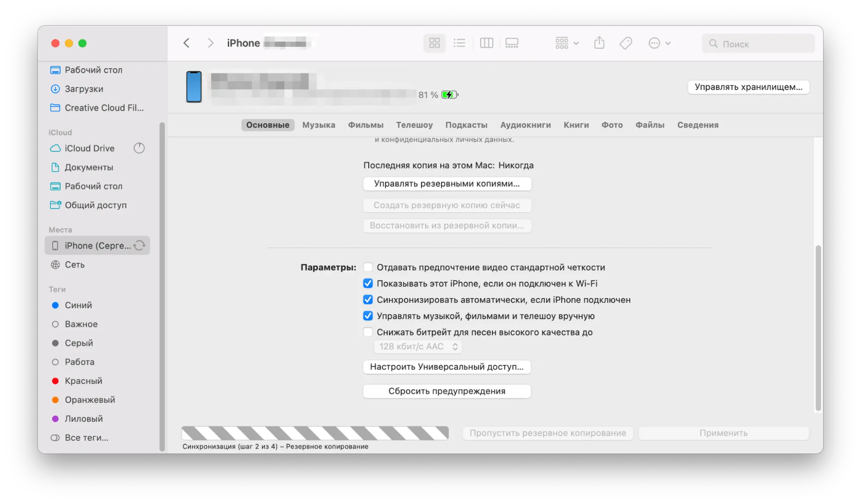Image resolution: width=861 pixels, height=504 pixels.
Task: Open iCloud Drive in sidebar
Action: 90,148
